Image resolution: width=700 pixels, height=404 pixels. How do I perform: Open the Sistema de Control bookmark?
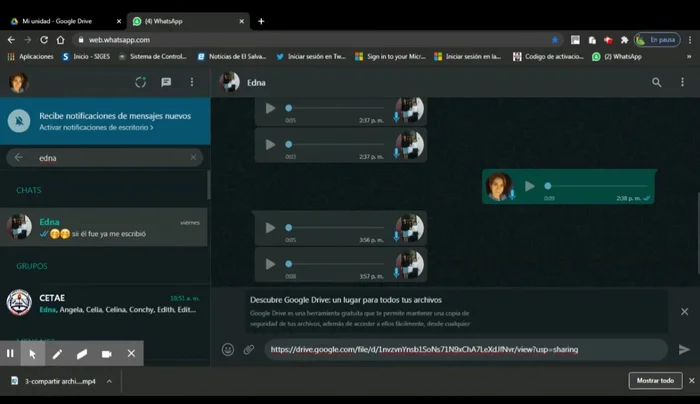[152, 57]
